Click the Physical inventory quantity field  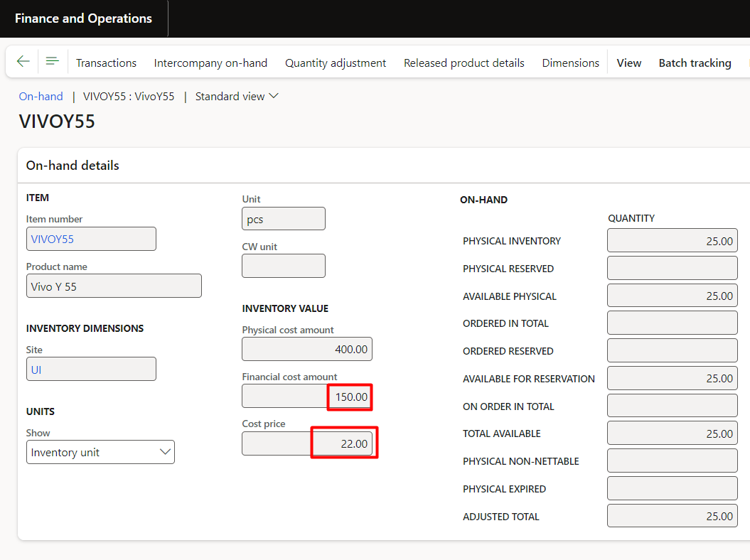click(672, 241)
